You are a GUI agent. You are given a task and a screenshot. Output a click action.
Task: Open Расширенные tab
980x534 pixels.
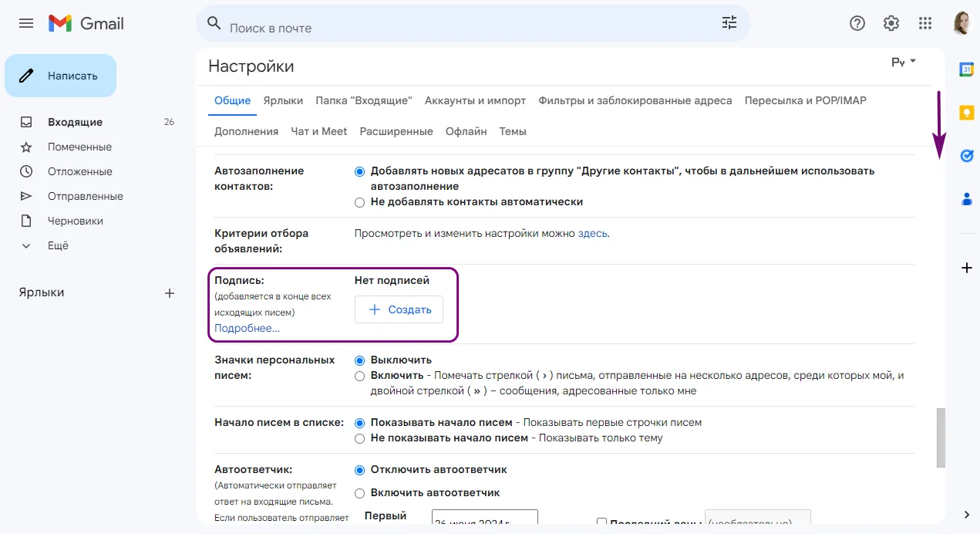(x=396, y=131)
